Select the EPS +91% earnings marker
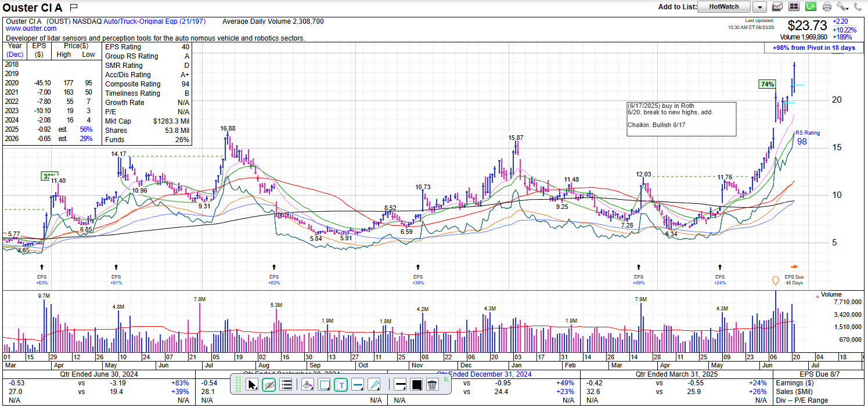 click(x=116, y=274)
